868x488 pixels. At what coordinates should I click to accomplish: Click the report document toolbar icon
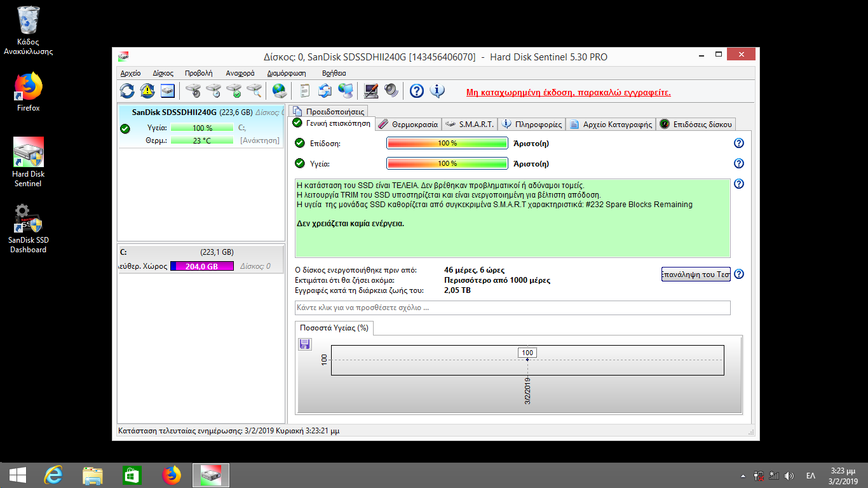coord(305,91)
